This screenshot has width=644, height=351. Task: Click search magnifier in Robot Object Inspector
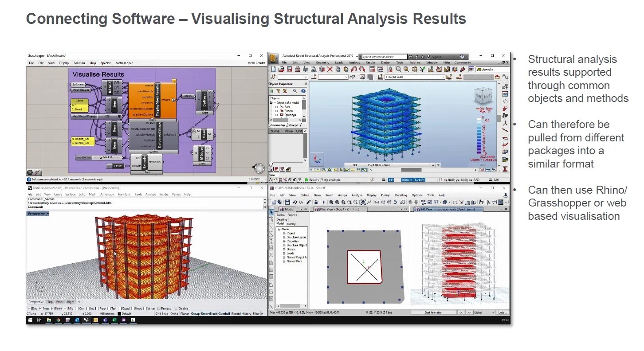(x=295, y=91)
